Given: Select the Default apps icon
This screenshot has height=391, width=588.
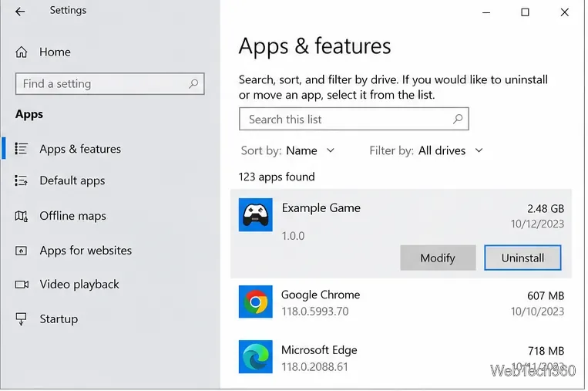Looking at the screenshot, I should tap(21, 180).
